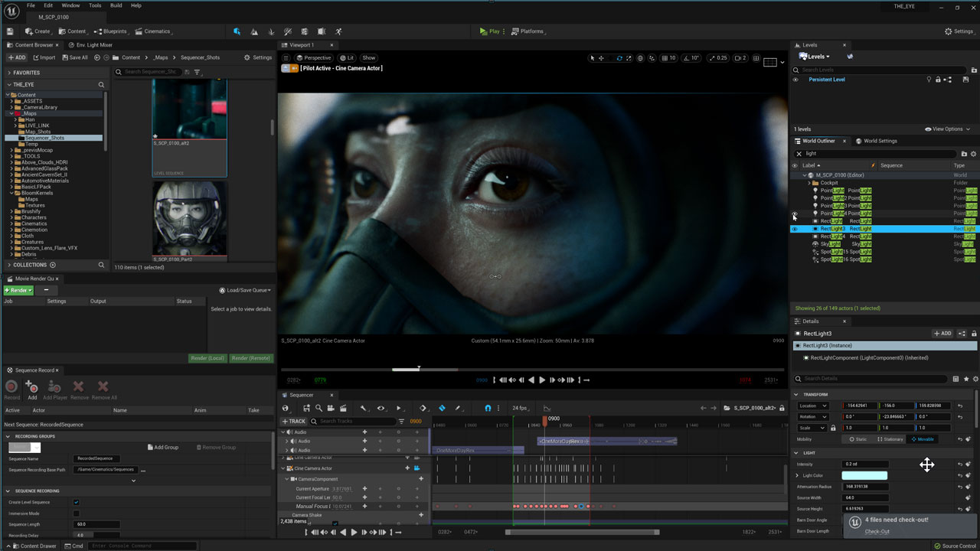Click the Animation mode running-figure icon
Image resolution: width=980 pixels, height=551 pixels.
click(338, 31)
